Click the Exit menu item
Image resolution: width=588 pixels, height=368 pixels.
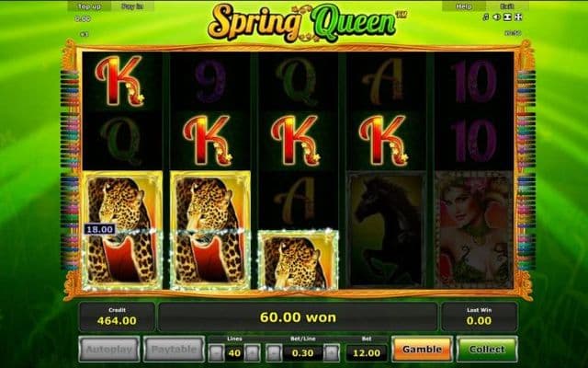(x=507, y=6)
